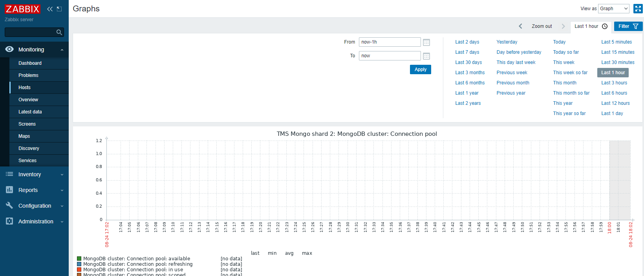
Task: Click the From time input field
Action: coord(390,42)
